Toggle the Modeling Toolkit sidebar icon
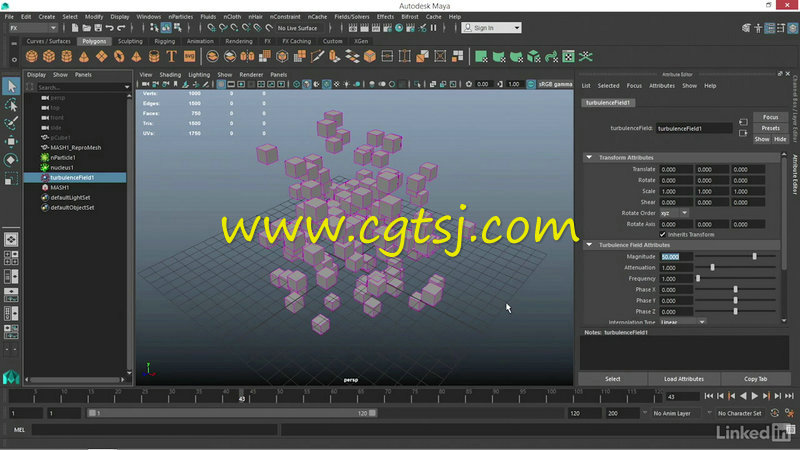800x450 pixels. (747, 29)
